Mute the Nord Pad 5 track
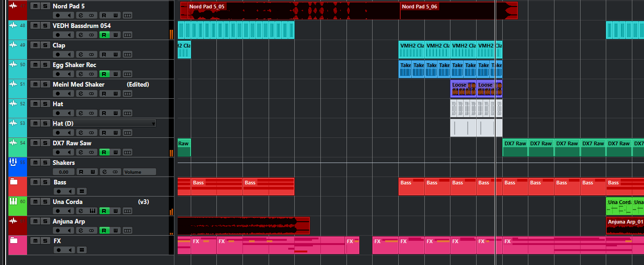Viewport: 644px width, 265px height. click(35, 6)
